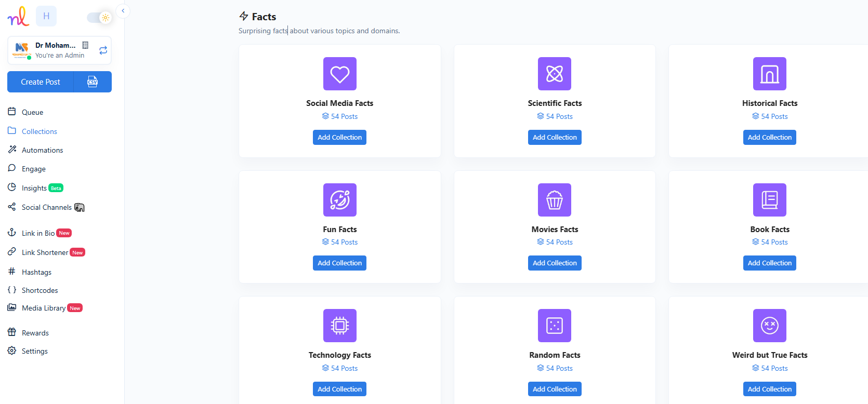
Task: Click the Scientific Facts atom icon
Action: point(555,74)
